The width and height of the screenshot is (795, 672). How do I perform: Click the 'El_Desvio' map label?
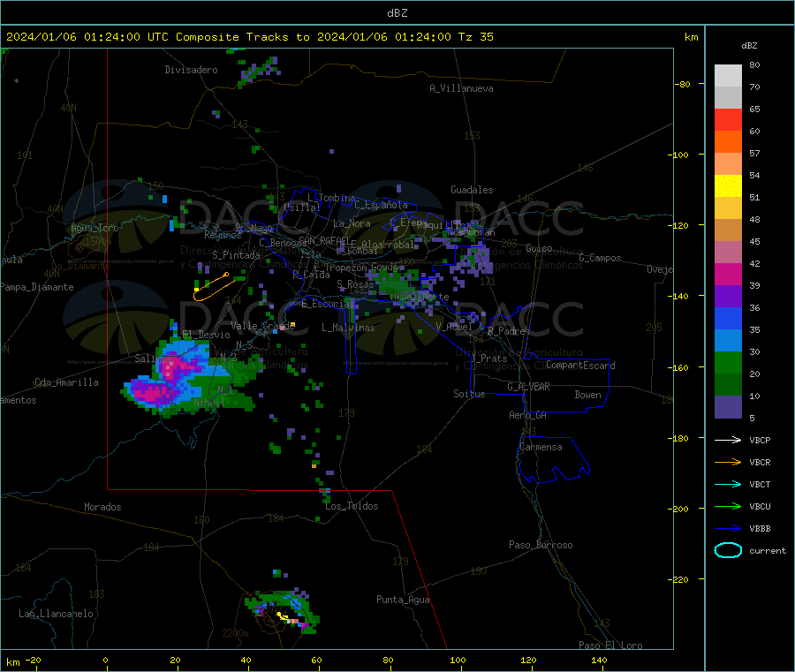[x=206, y=335]
